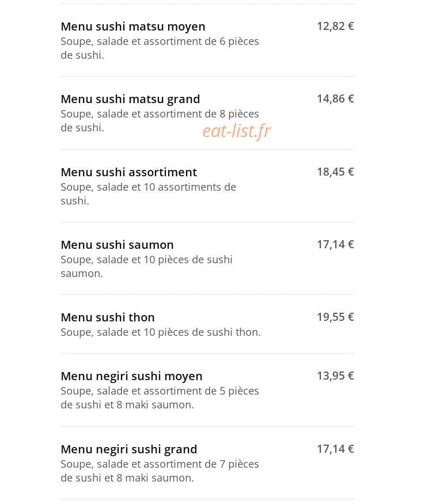Click the 8 pièces de sushi description
The height and width of the screenshot is (504, 421).
(x=160, y=121)
